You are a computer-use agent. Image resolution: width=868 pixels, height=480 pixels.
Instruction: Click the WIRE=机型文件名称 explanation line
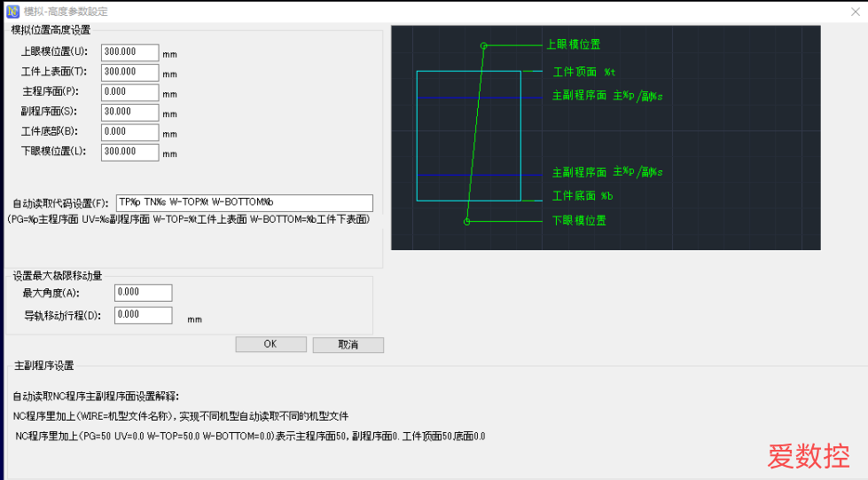pos(181,416)
